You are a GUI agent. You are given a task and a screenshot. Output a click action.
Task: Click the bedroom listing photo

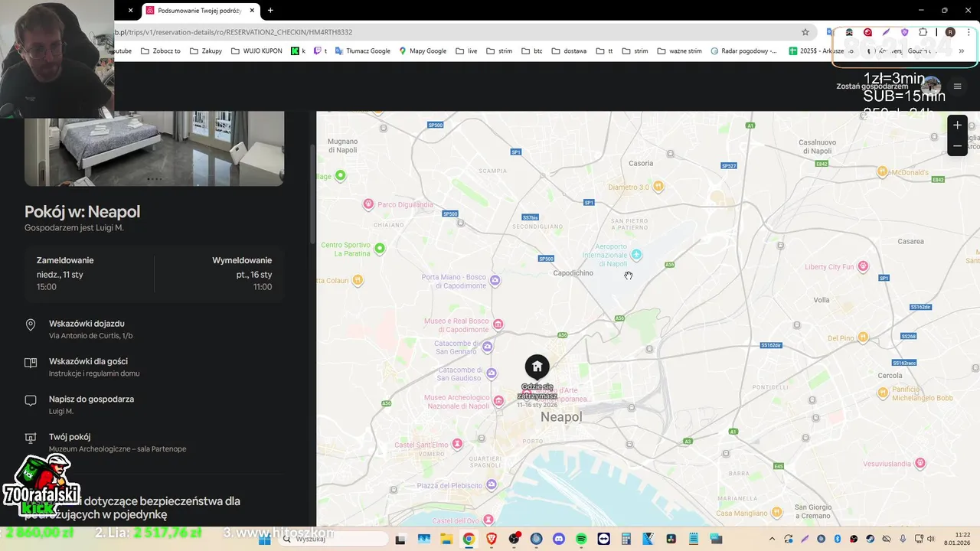tap(154, 148)
